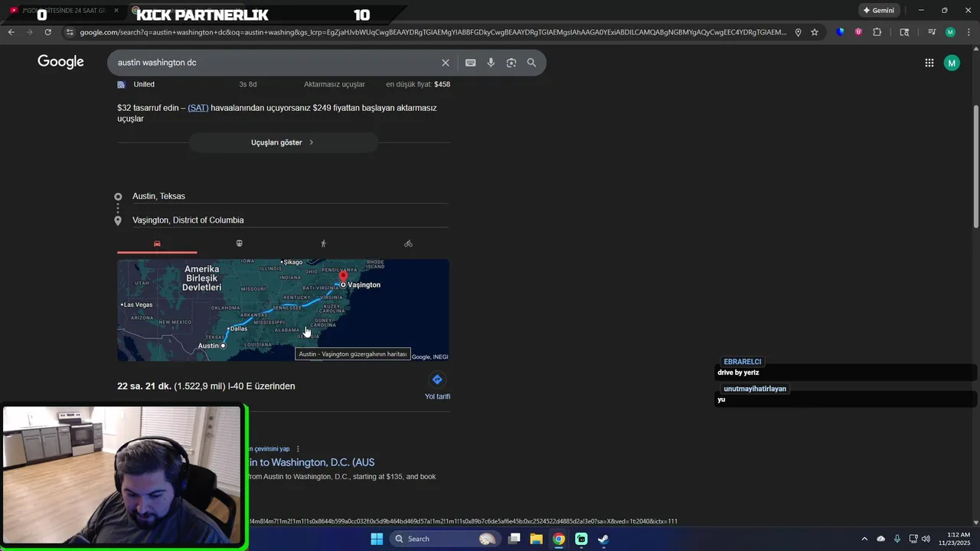Reload the current page
Viewport: 980px width, 551px height.
click(x=47, y=32)
